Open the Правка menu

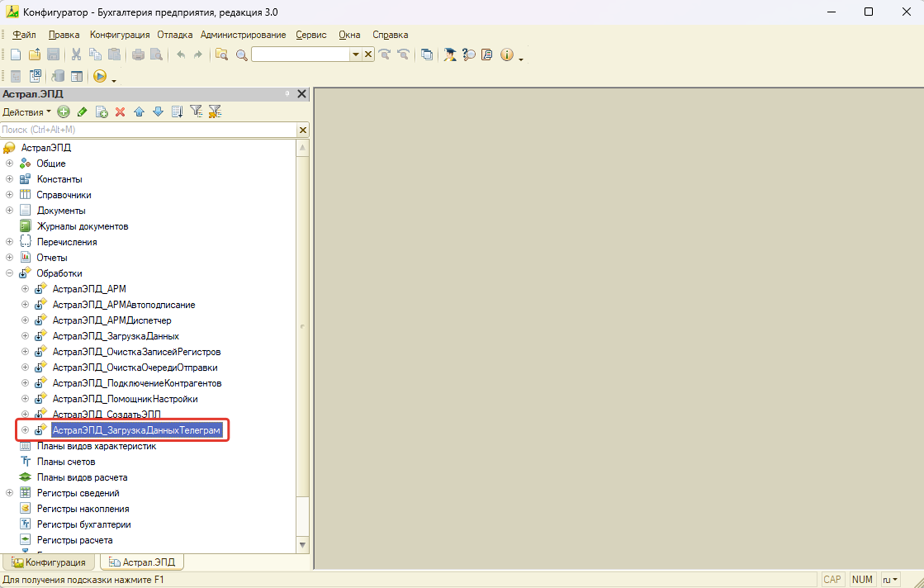click(x=64, y=35)
